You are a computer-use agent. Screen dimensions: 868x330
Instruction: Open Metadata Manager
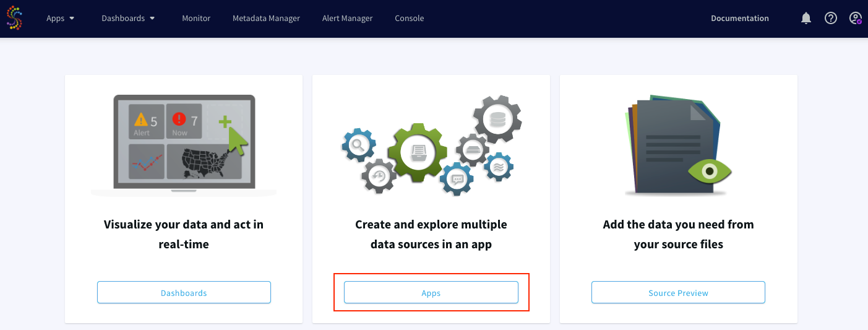pos(266,18)
